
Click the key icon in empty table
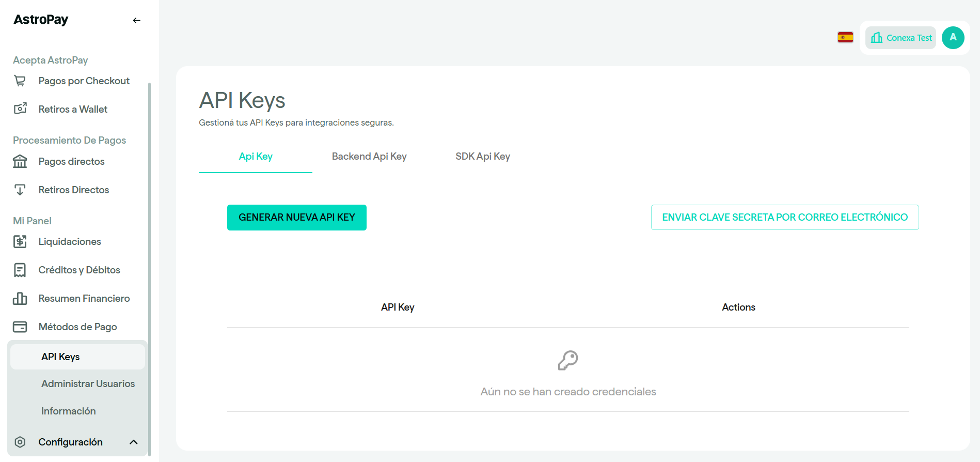click(x=568, y=360)
